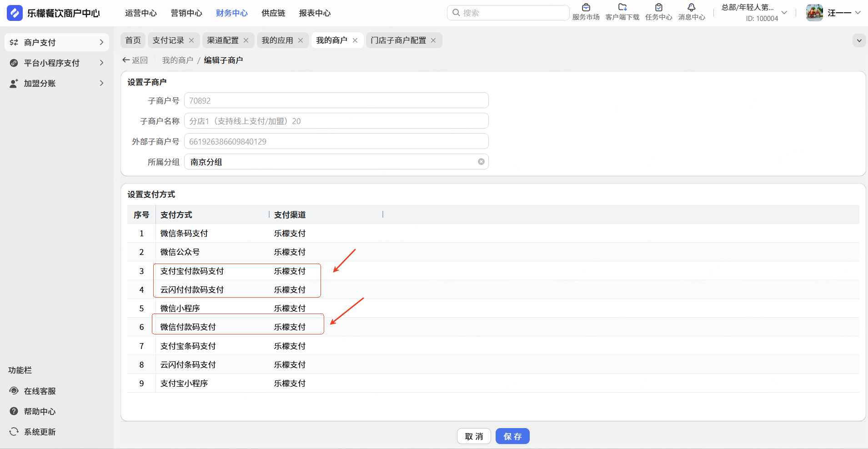Open the 报表中心 menu

tap(315, 13)
